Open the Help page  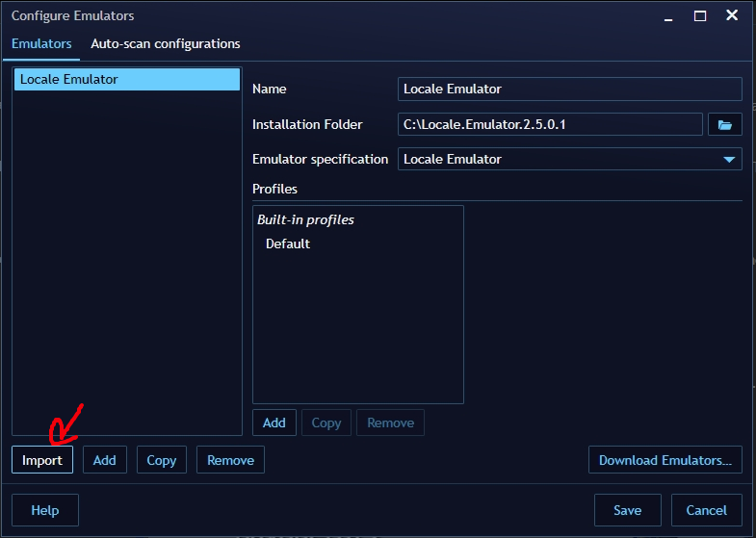click(45, 510)
